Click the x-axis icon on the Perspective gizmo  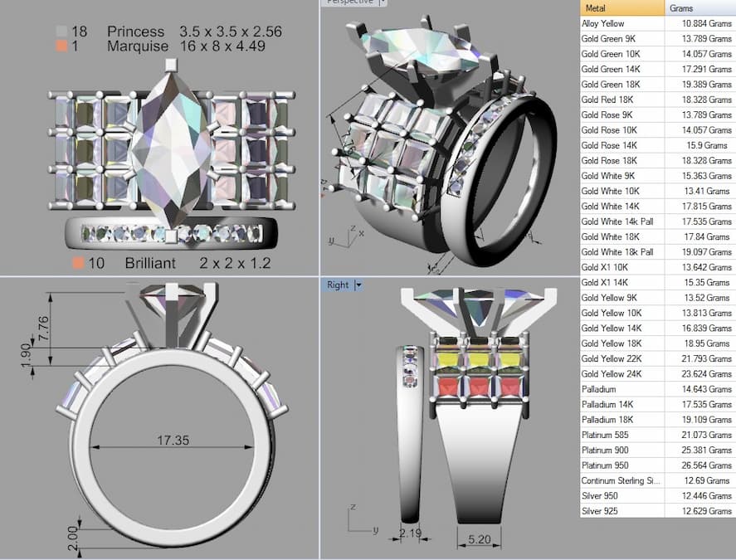tap(362, 235)
